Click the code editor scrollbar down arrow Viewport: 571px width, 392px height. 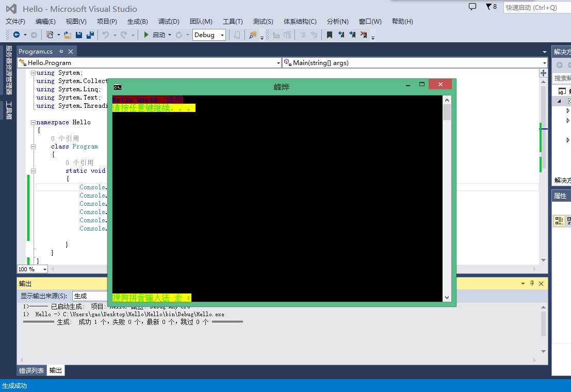pos(543,260)
